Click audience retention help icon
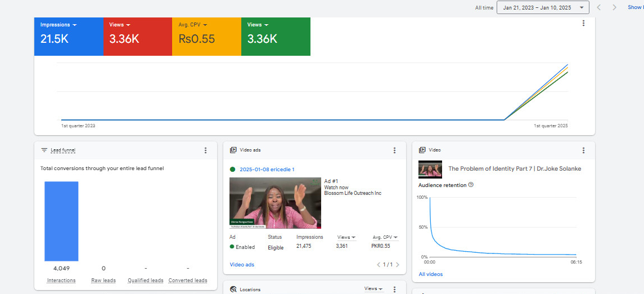This screenshot has height=294, width=644. tap(471, 185)
